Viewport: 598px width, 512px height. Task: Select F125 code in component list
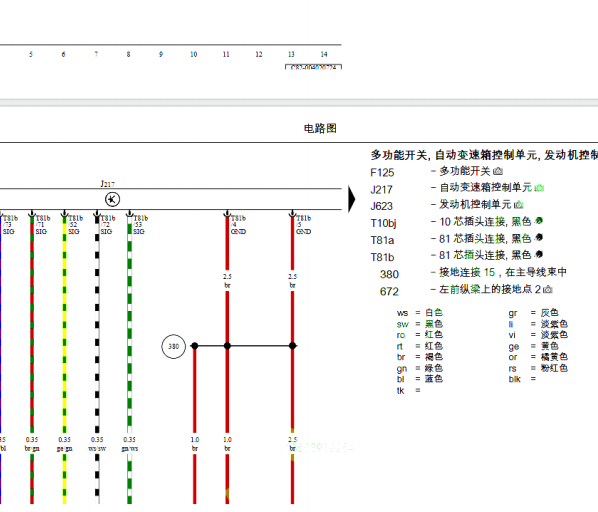(x=382, y=173)
